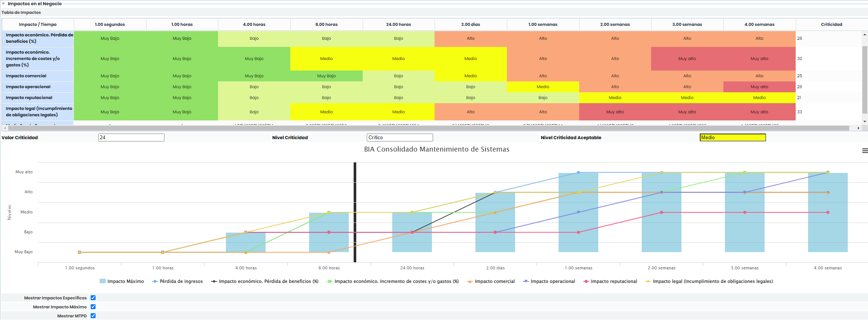868x320 pixels.
Task: Open the chart hamburger menu icon
Action: tap(865, 150)
